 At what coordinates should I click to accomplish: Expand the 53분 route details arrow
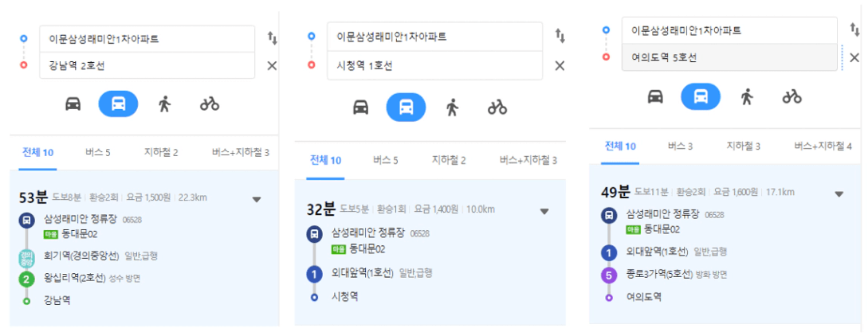pos(257,200)
